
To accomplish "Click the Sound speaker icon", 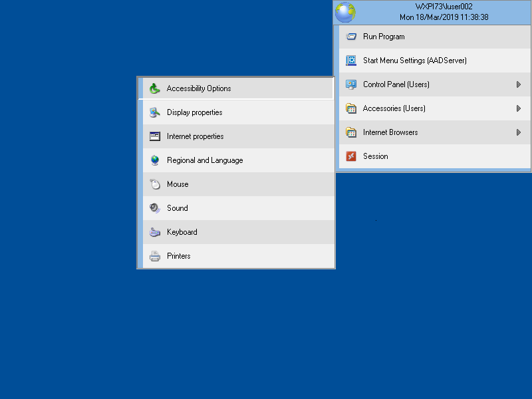I will pyautogui.click(x=155, y=208).
